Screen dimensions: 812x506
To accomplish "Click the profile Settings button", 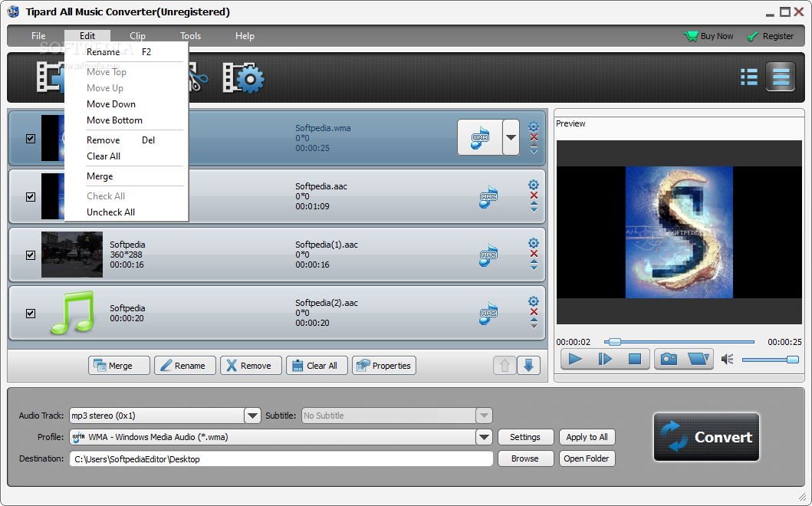I will click(x=525, y=437).
